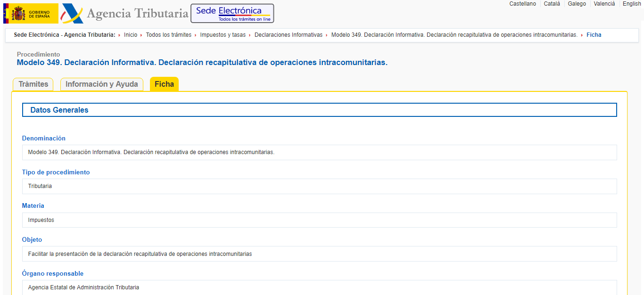Open Declaraciones Informativas breadcrumb link

pos(288,35)
